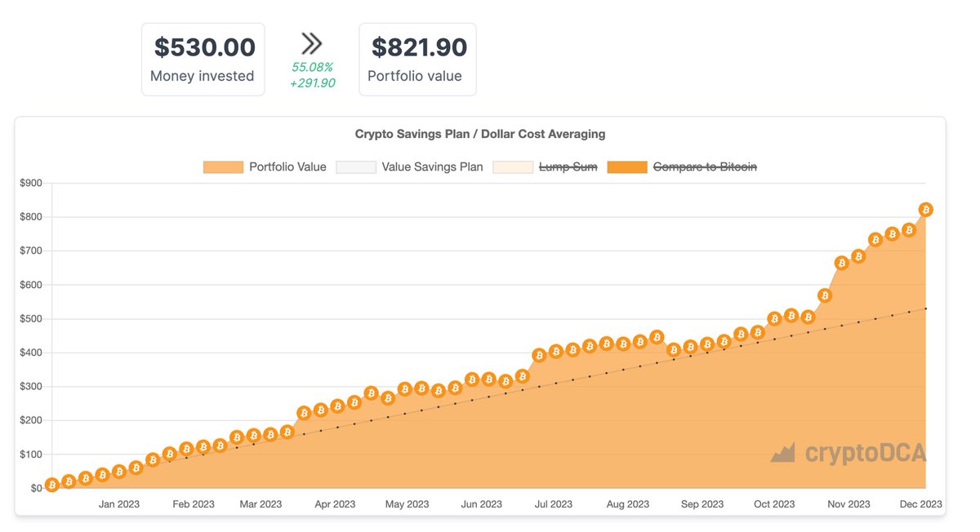Click the Dec 2023 axis label

tap(920, 503)
